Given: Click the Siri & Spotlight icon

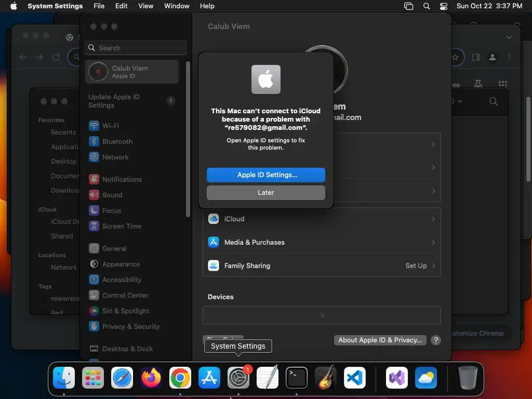Looking at the screenshot, I should [x=94, y=311].
